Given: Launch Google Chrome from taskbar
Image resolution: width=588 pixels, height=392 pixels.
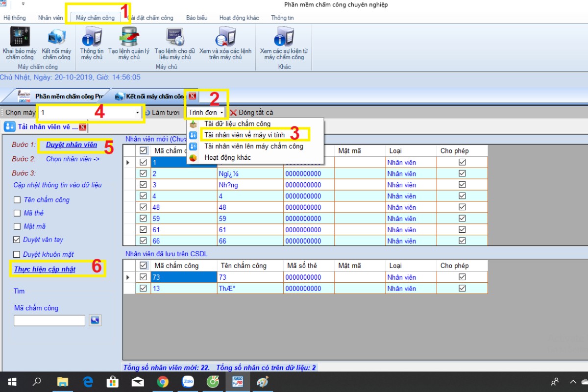Looking at the screenshot, I should pyautogui.click(x=163, y=382).
